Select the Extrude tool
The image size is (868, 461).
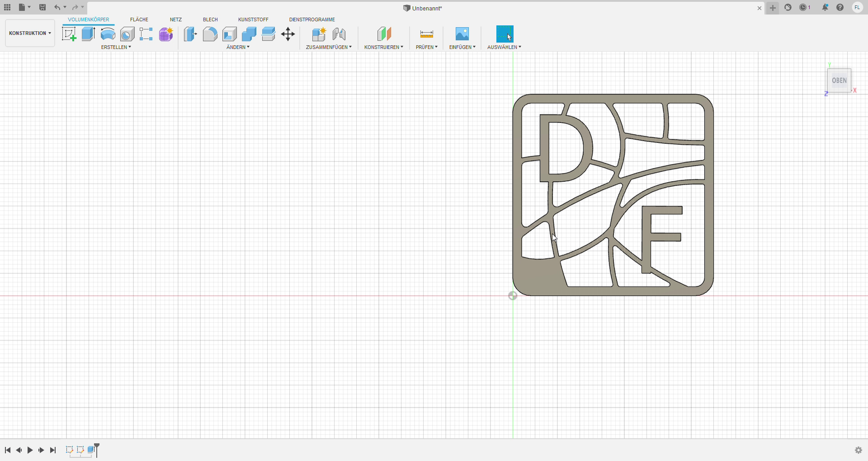(x=88, y=34)
